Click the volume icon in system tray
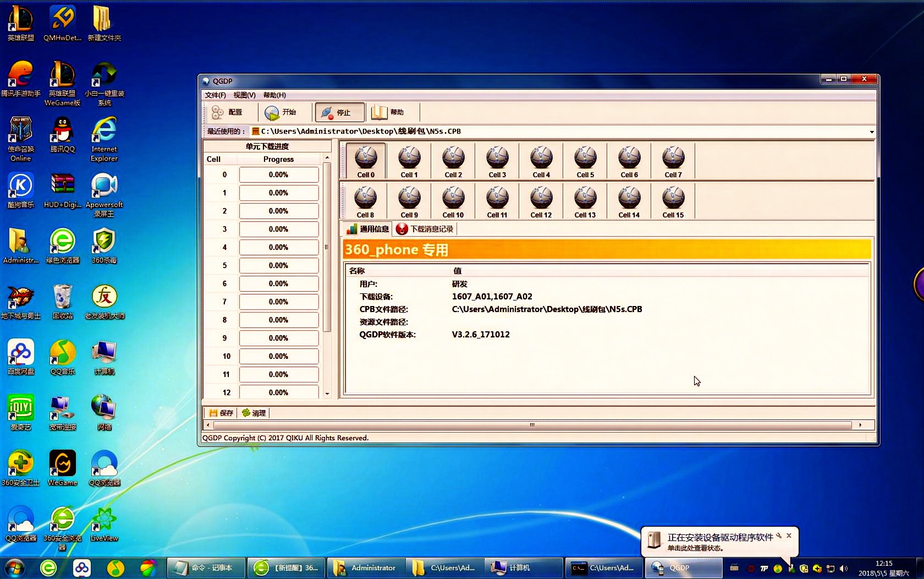The height and width of the screenshot is (579, 924). pos(844,569)
